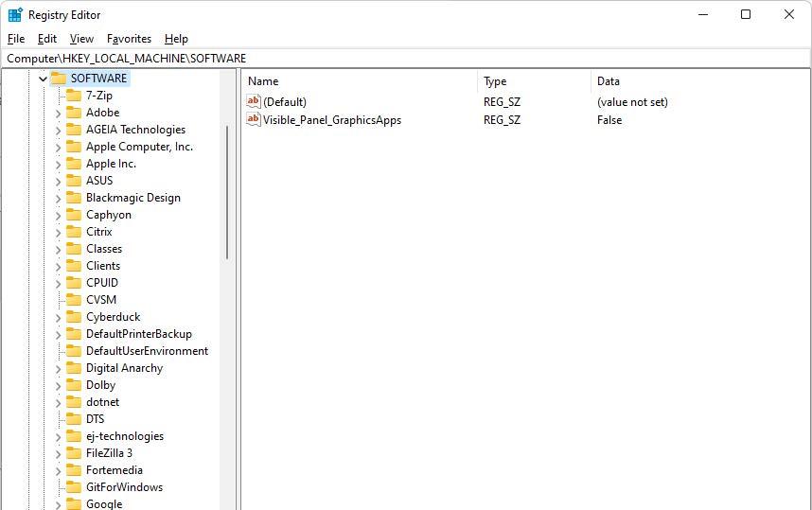Expand the ej-technologies key
Screen dimensions: 812x510
pyautogui.click(x=58, y=437)
